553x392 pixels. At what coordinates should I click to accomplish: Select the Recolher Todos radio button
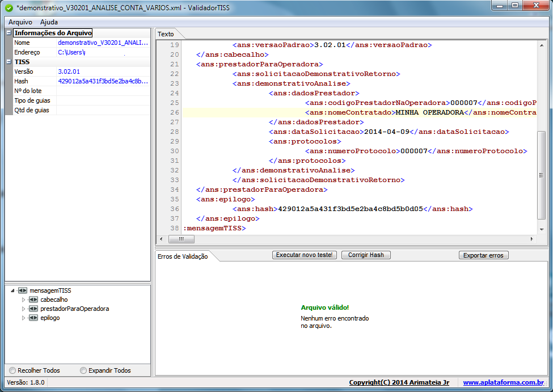pyautogui.click(x=12, y=370)
